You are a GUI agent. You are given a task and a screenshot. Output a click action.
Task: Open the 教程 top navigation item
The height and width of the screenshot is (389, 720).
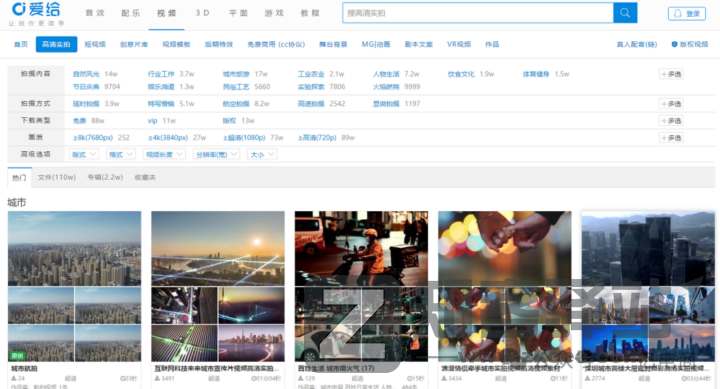pyautogui.click(x=310, y=13)
